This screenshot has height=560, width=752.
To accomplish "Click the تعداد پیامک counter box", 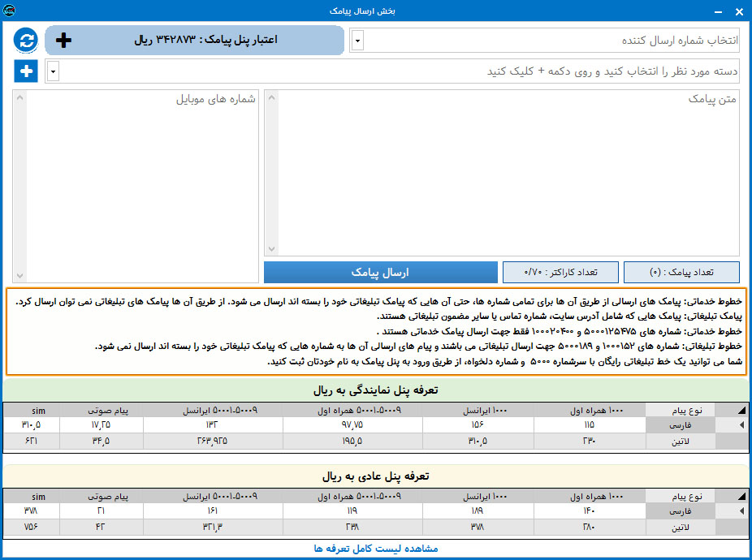I will (x=681, y=273).
